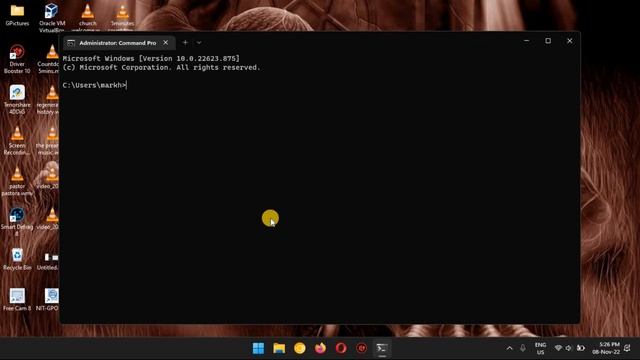Select the NIT-GPO desktop shortcut
This screenshot has height=360, width=640.
tap(49, 300)
